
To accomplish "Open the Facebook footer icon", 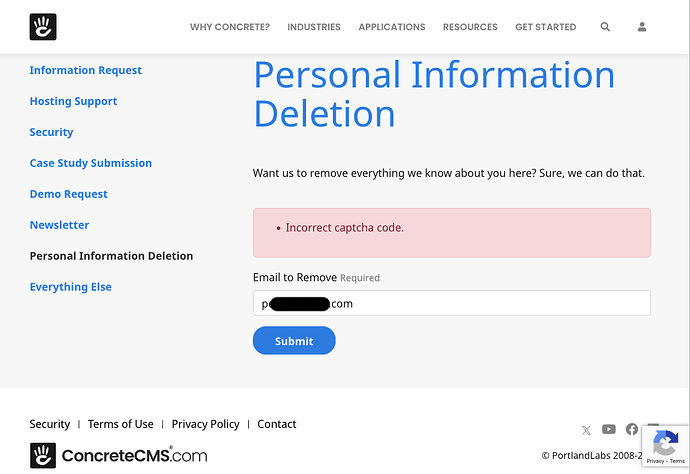I will click(x=632, y=430).
